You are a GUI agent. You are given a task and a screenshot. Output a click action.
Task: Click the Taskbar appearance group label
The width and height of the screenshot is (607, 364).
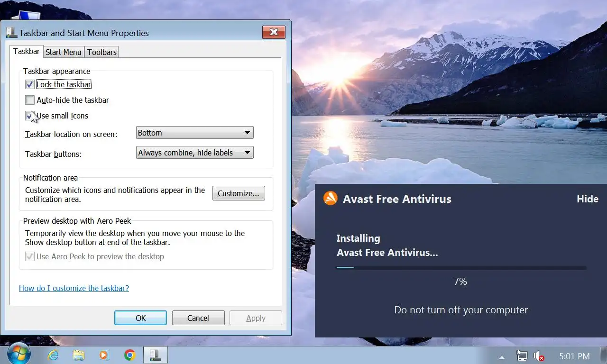[56, 71]
